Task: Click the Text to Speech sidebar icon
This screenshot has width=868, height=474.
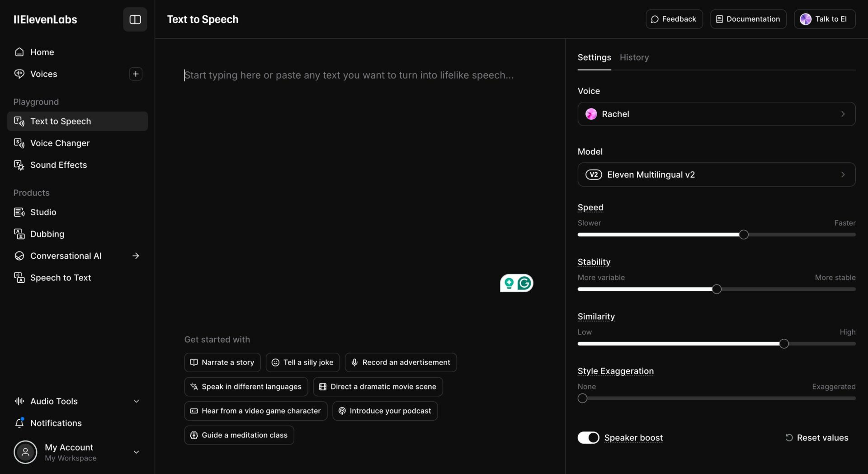Action: coord(19,121)
